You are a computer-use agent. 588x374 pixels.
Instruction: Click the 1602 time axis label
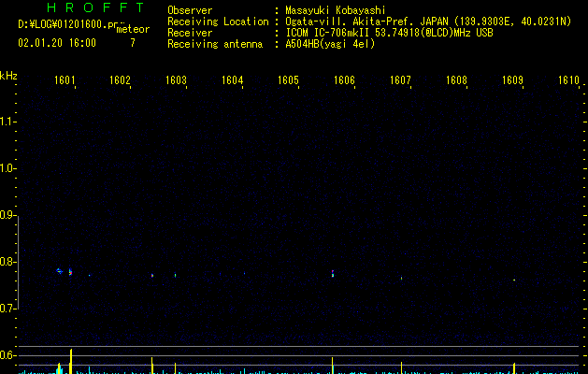coord(120,80)
